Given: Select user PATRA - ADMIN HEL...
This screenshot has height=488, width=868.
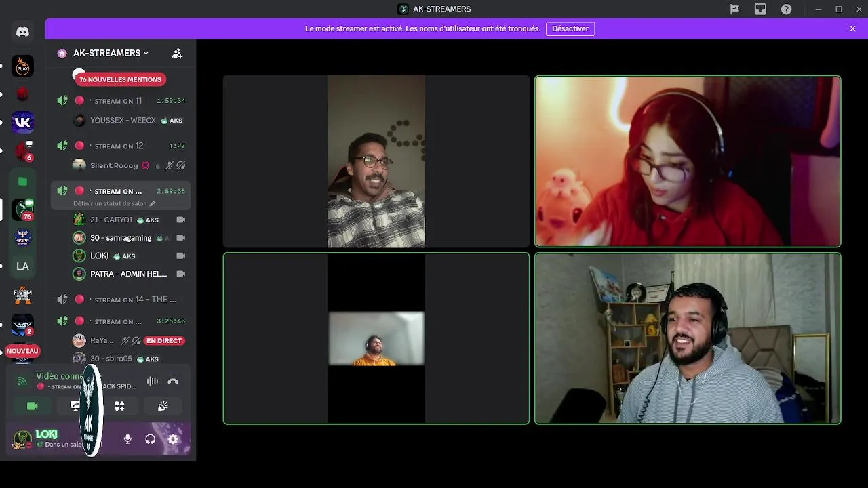Looking at the screenshot, I should coord(128,274).
